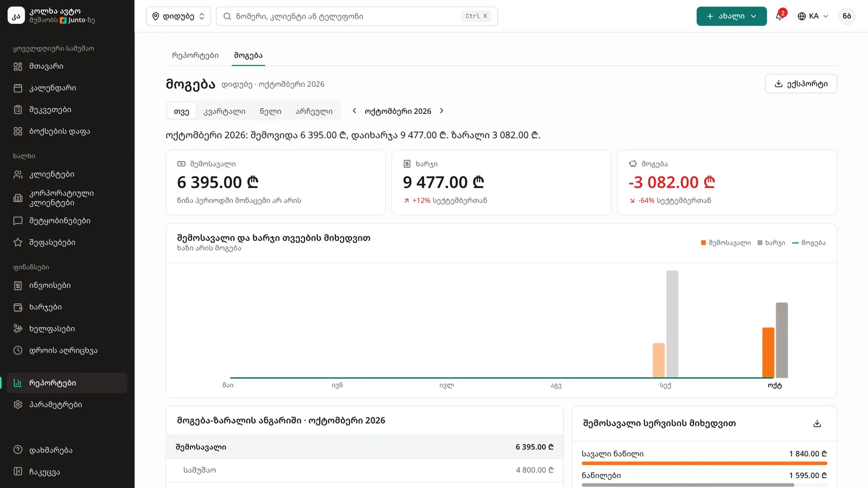Switch to the რეპორტები tab

tap(195, 55)
